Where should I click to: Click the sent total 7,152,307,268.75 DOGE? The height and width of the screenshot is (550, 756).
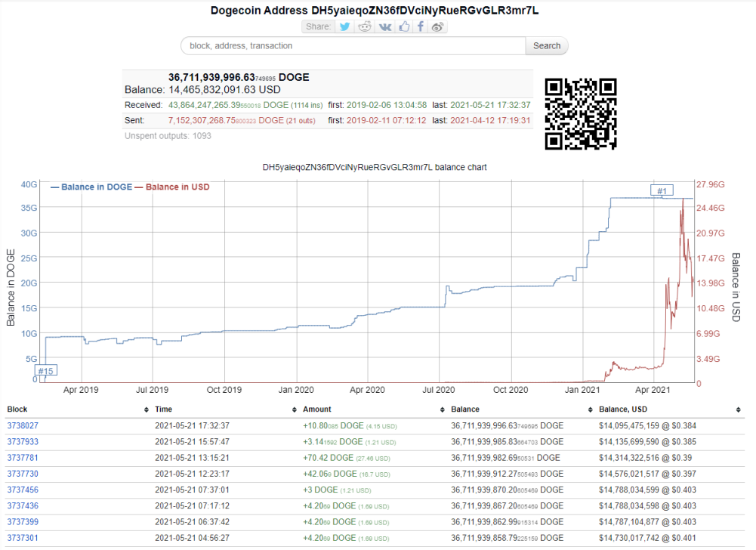click(226, 120)
